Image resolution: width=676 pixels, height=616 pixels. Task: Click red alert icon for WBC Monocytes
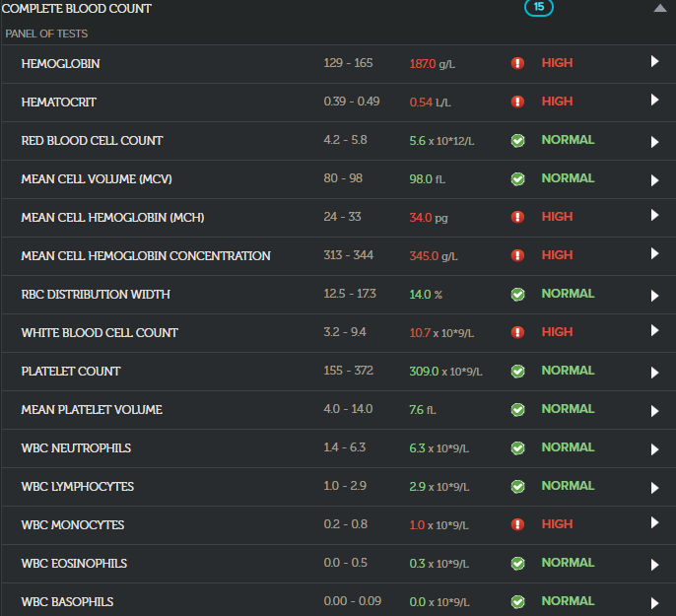517,525
